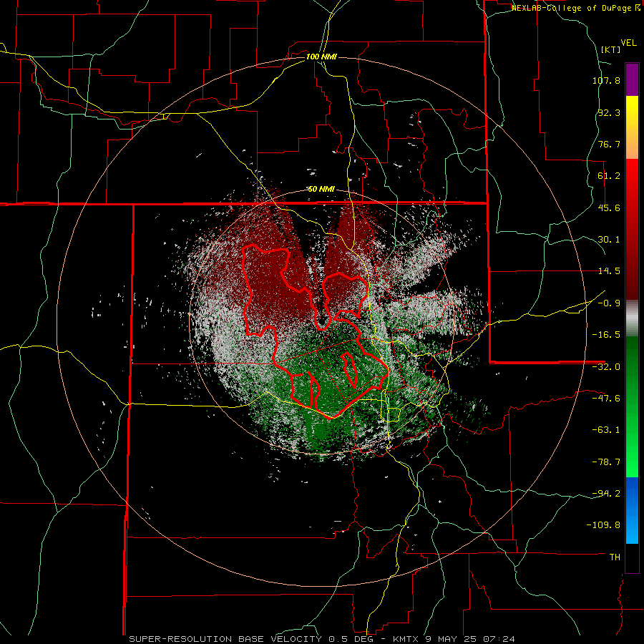Viewport: 644px width, 644px height.
Task: Click the -0.9 legend value
Action: 609,303
